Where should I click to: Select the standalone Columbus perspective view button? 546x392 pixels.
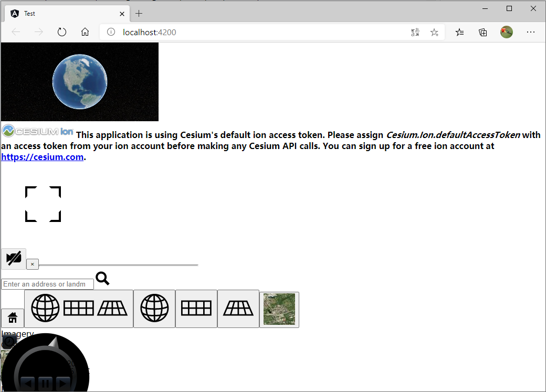pos(238,309)
